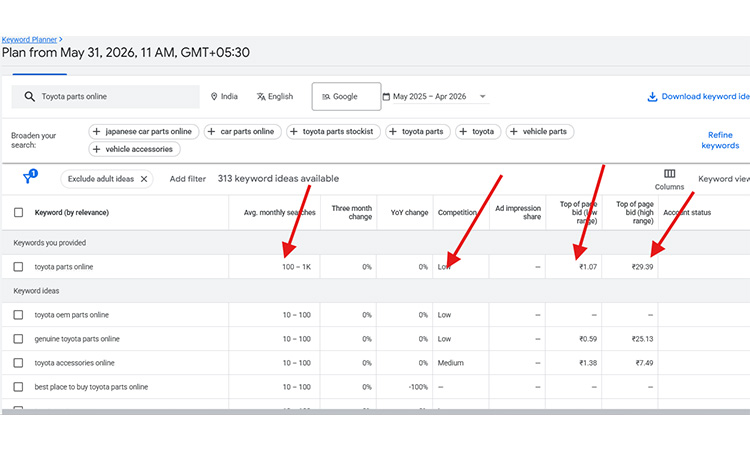Remove the 'Exclude adult ideas' filter
750x450 pixels.
pos(143,179)
